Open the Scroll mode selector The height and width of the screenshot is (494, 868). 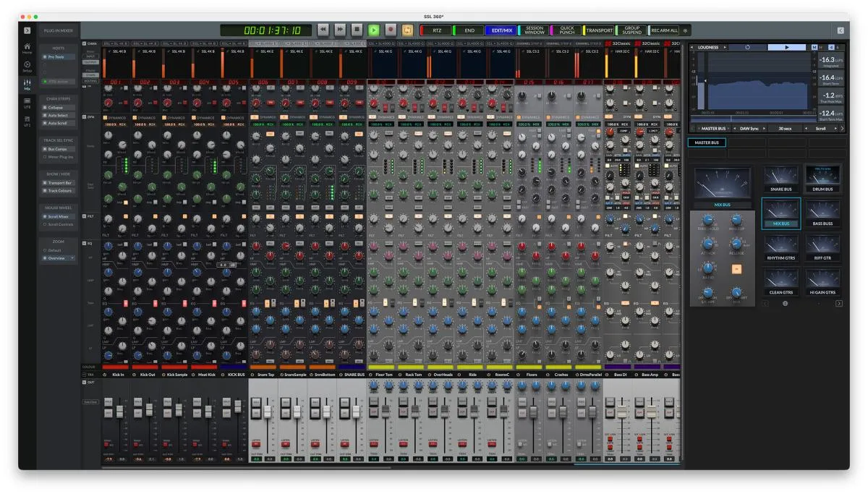point(822,129)
